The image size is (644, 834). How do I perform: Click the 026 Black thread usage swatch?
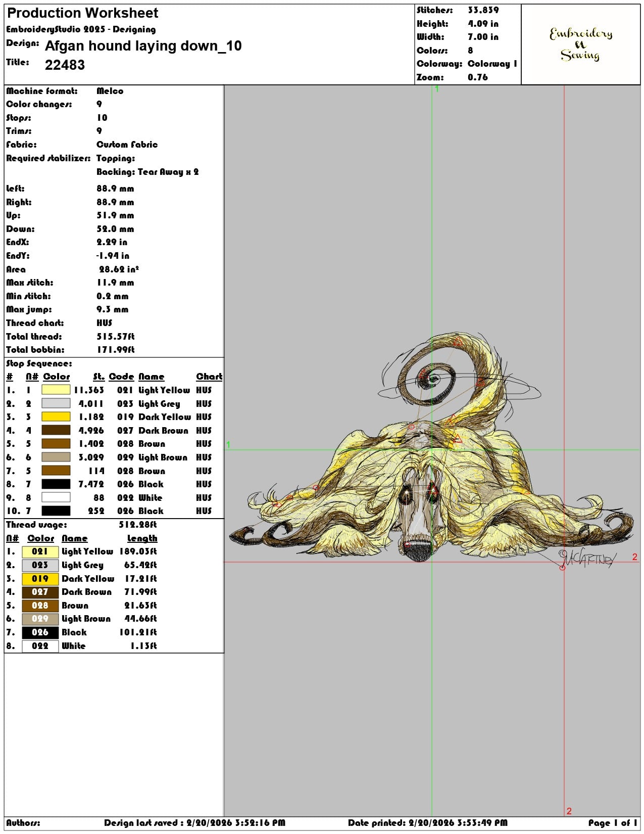pyautogui.click(x=40, y=632)
